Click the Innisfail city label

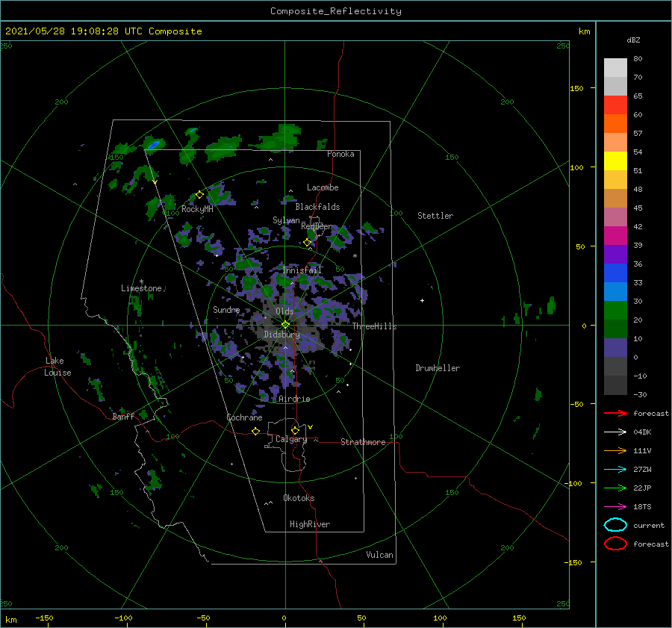tap(302, 270)
